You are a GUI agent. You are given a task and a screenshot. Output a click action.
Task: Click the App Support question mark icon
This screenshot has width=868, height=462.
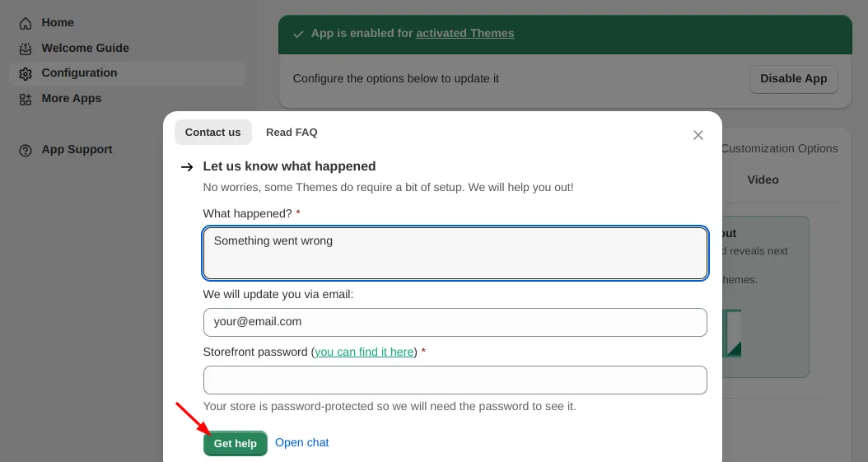tap(26, 150)
